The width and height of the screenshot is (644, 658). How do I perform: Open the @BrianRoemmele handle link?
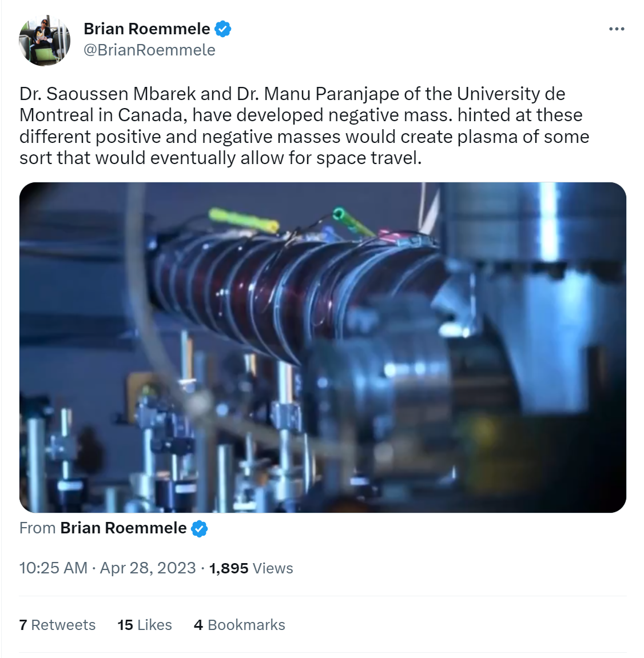(x=149, y=50)
